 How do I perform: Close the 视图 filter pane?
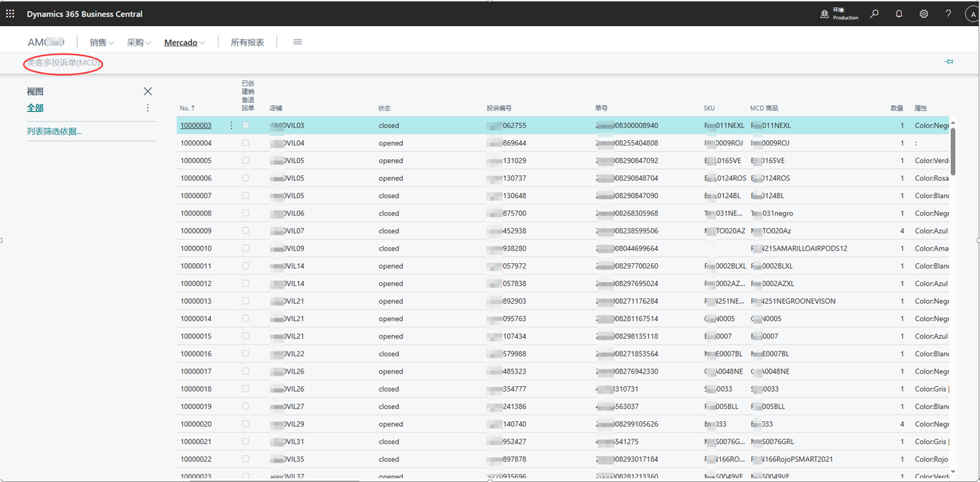(x=147, y=91)
